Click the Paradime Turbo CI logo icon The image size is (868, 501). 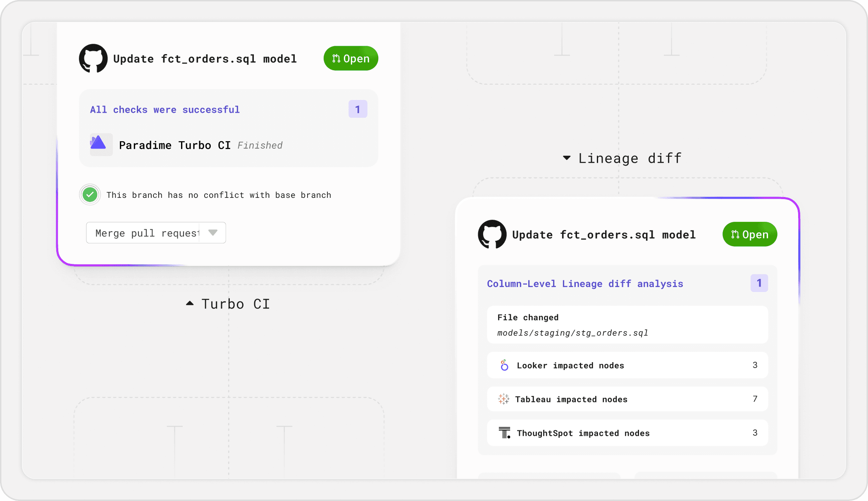pos(101,145)
